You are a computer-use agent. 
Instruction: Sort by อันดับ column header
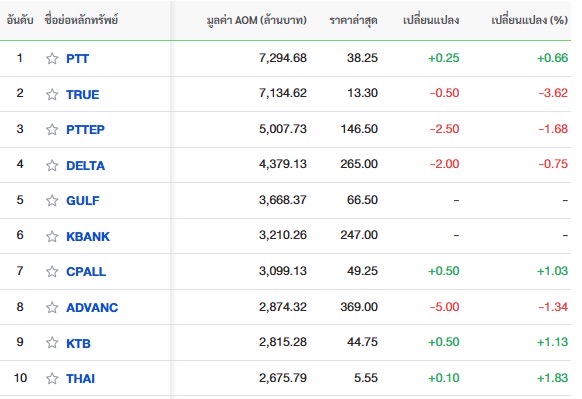pyautogui.click(x=20, y=20)
